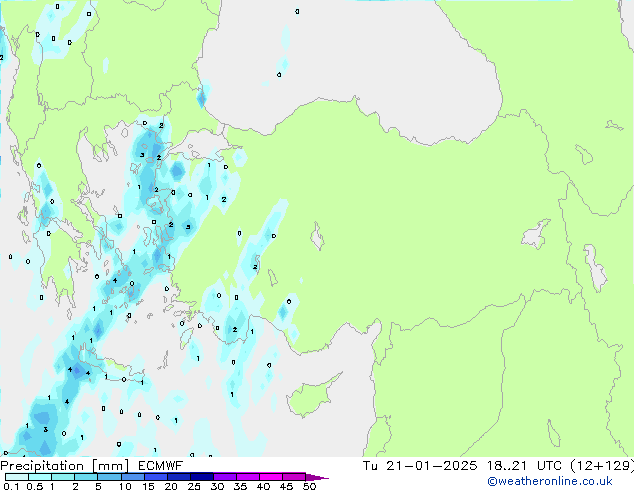Click the island of Cyprus on map
Viewport: 634px width, 490px height.
[x=309, y=398]
